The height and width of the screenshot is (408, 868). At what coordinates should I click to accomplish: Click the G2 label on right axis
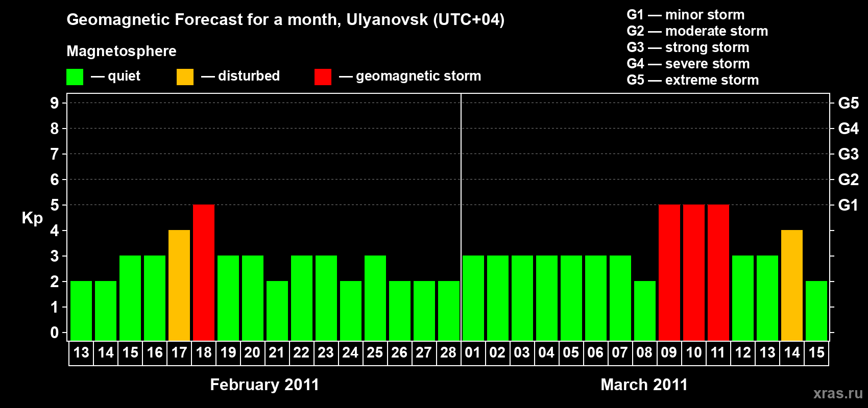[849, 180]
